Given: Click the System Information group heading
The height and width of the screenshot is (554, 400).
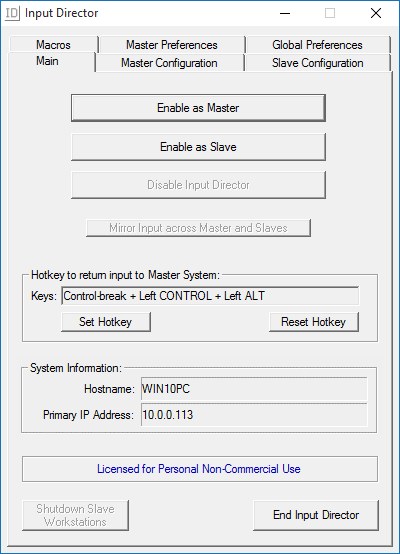Looking at the screenshot, I should click(76, 368).
